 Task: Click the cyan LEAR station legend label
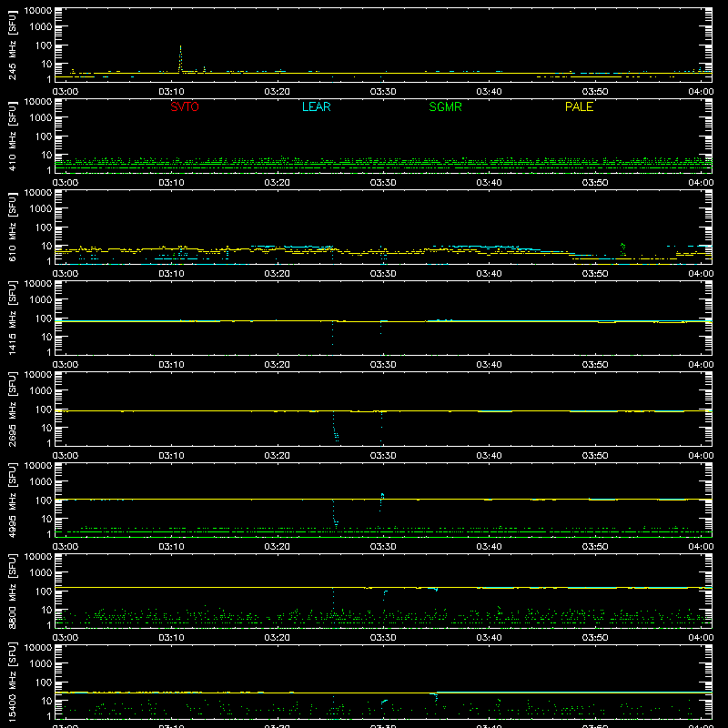pos(316,106)
